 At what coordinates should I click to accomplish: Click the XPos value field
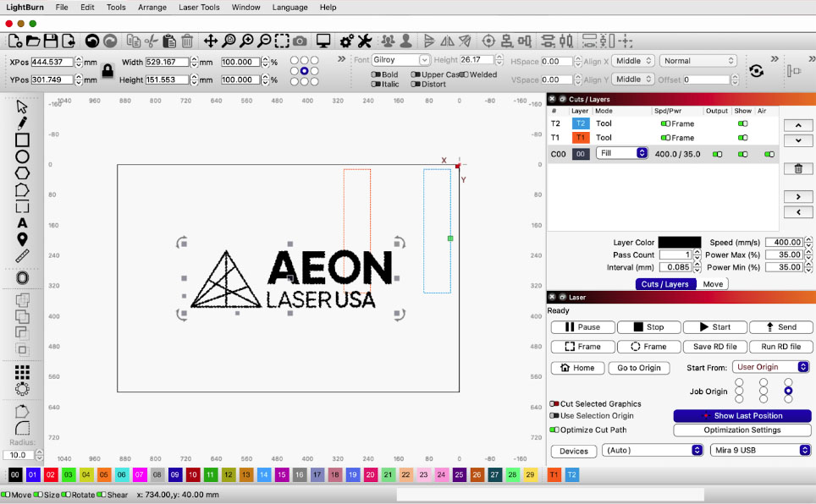[x=52, y=62]
